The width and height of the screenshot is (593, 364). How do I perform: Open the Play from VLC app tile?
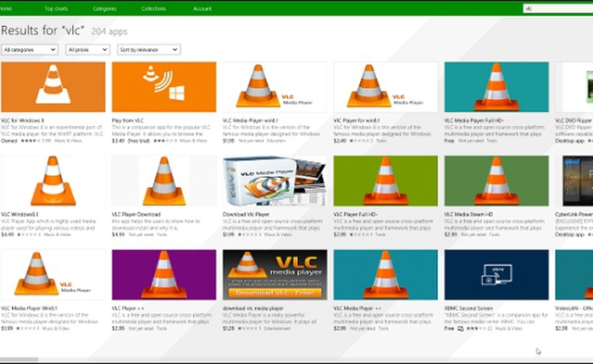[x=164, y=87]
